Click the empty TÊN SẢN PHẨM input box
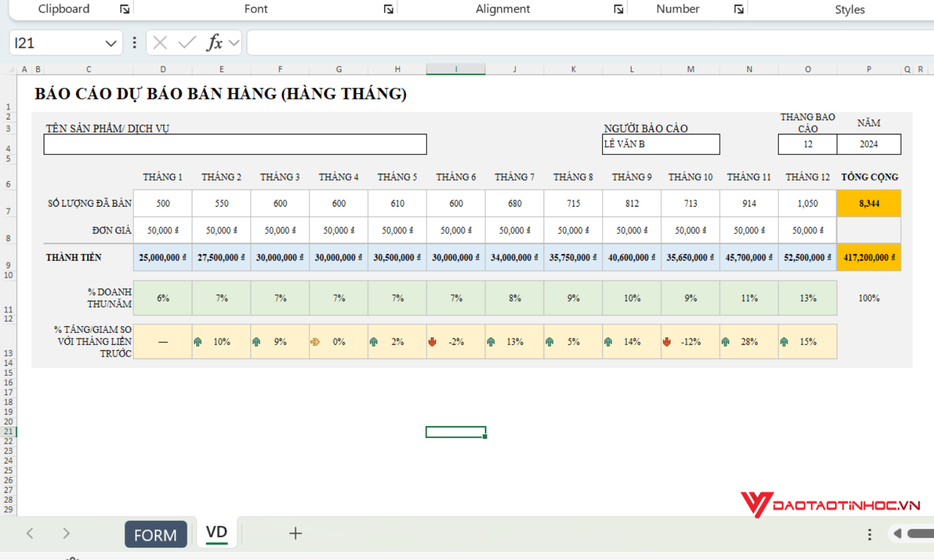Viewport: 934px width, 560px height. click(x=235, y=144)
